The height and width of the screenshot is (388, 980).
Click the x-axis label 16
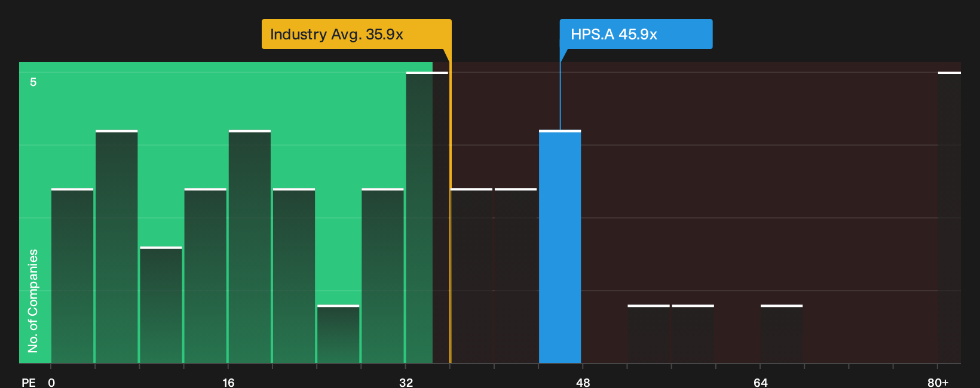click(228, 382)
